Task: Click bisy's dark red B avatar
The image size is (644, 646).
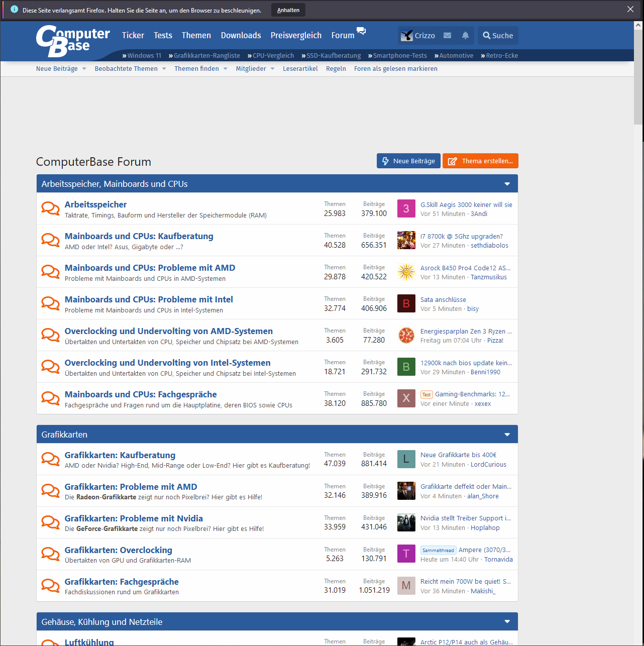Action: pyautogui.click(x=406, y=303)
